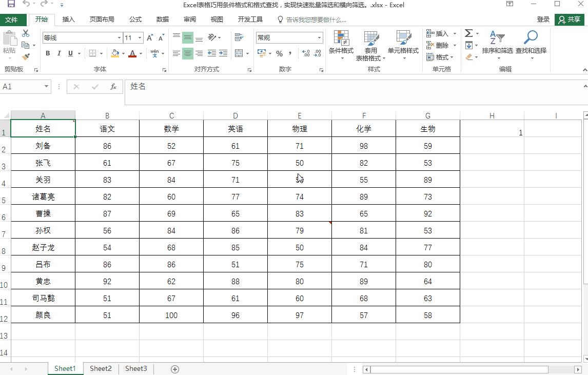
Task: Apply italic formatting
Action: 58,53
